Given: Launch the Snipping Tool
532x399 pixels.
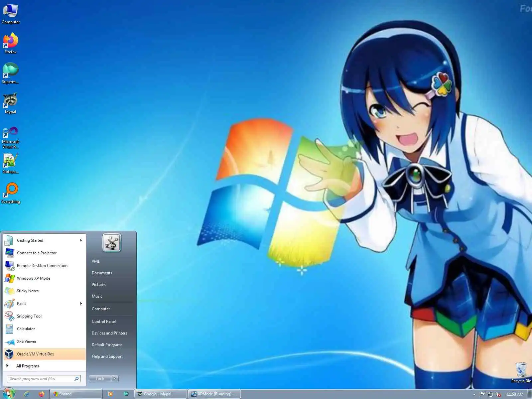Looking at the screenshot, I should (45, 316).
